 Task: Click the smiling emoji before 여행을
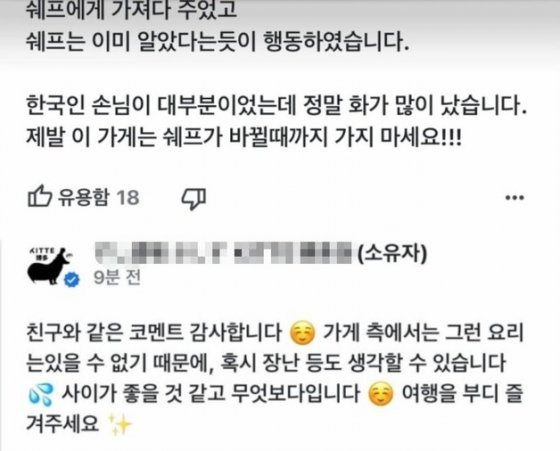point(381,394)
